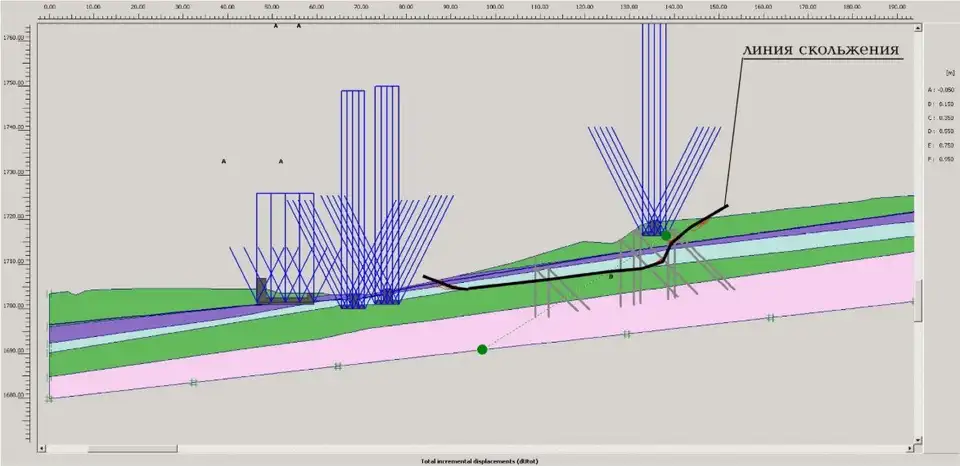The image size is (960, 466).
Task: Click the legend unit label [m]
Action: pos(951,72)
